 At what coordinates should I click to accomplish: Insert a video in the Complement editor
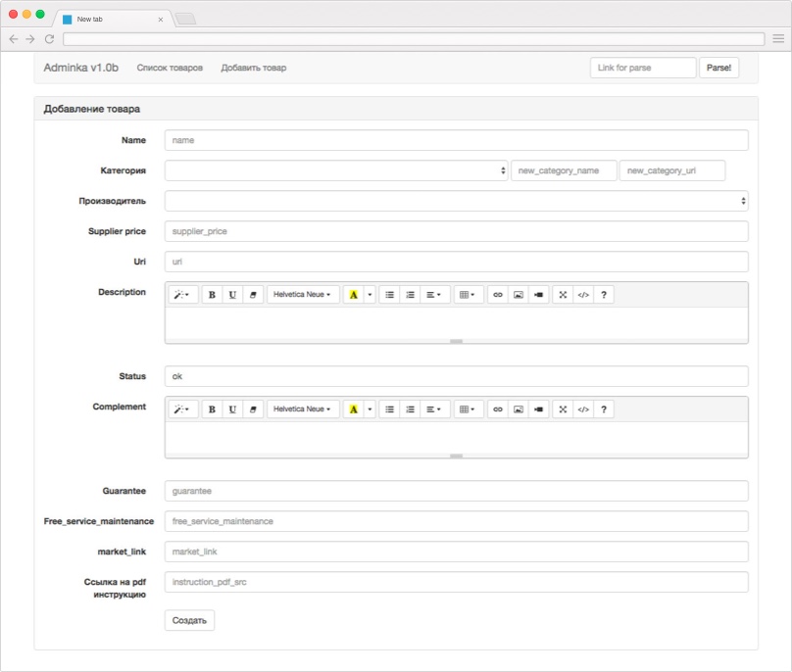(x=538, y=409)
